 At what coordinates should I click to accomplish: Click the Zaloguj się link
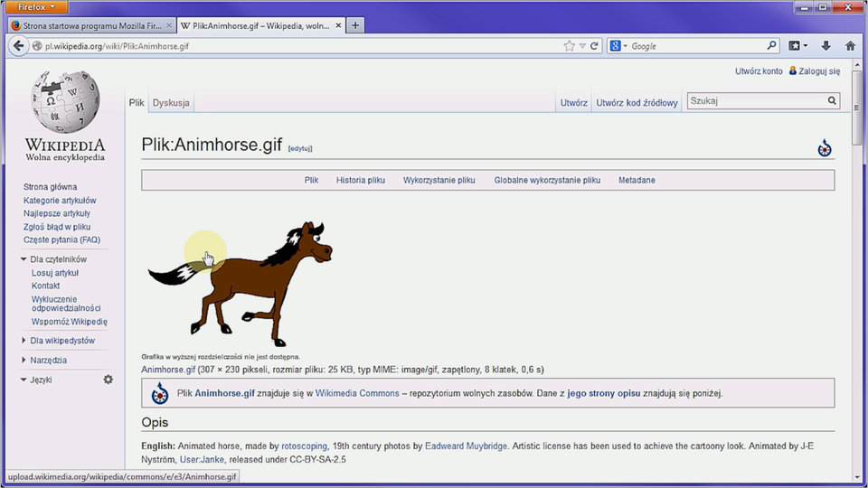click(x=819, y=71)
